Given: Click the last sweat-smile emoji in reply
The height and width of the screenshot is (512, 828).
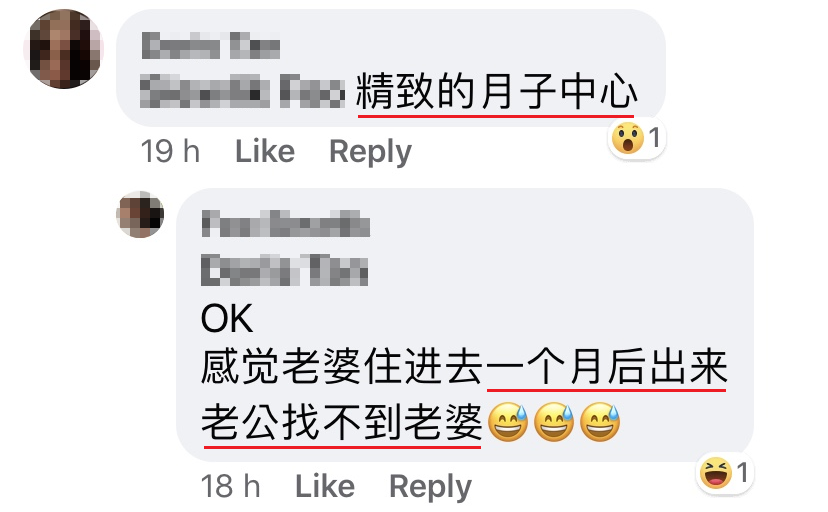Looking at the screenshot, I should [x=600, y=422].
